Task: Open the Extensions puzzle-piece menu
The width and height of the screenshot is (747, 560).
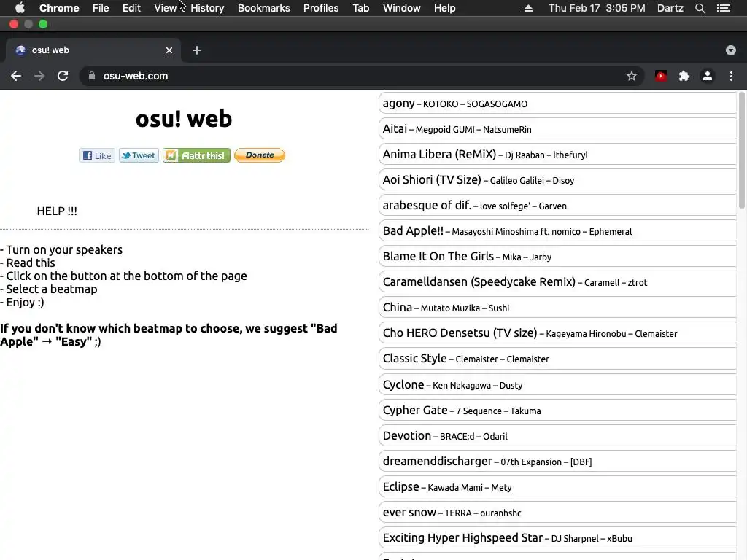Action: 684,76
